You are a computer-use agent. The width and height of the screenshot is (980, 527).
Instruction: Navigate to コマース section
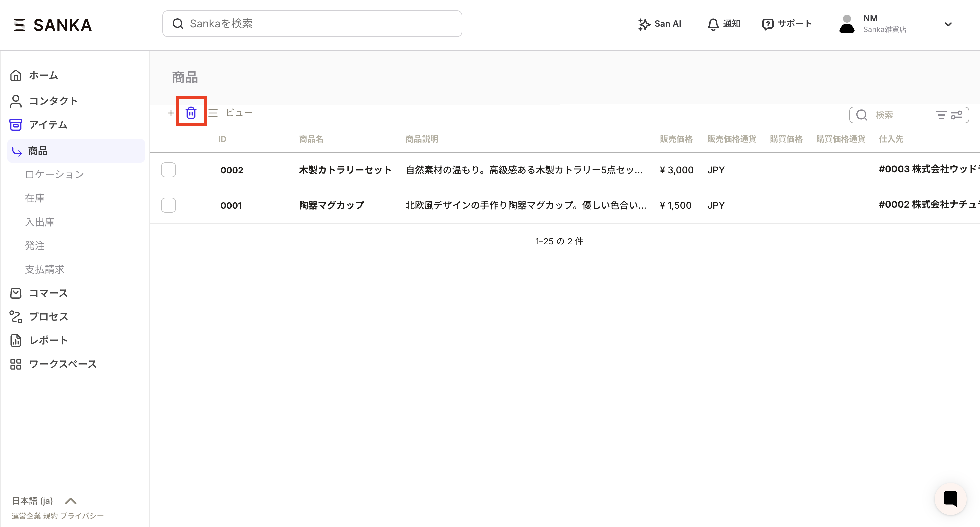click(x=48, y=293)
